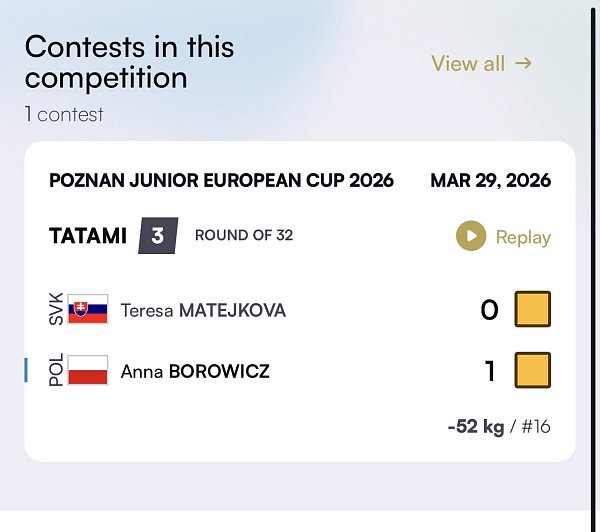
Task: Click the Contests in this competition heading
Action: (x=129, y=62)
